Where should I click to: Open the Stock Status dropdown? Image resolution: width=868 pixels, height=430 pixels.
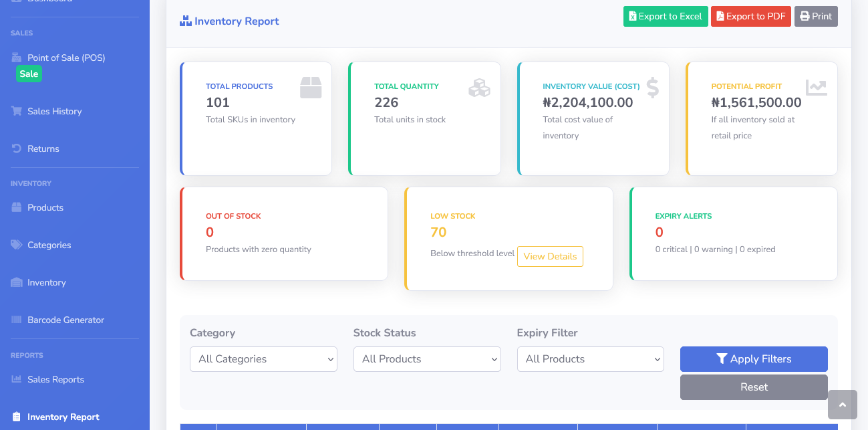427,359
